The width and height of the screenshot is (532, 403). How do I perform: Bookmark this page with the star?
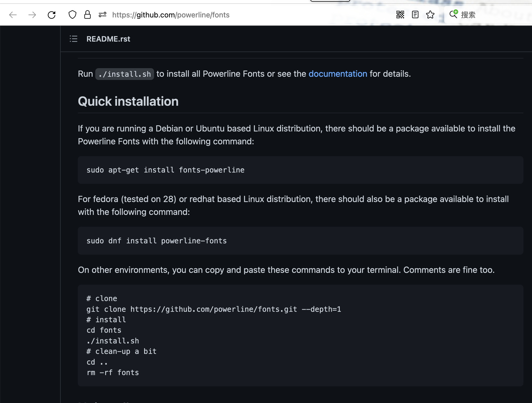(x=430, y=15)
